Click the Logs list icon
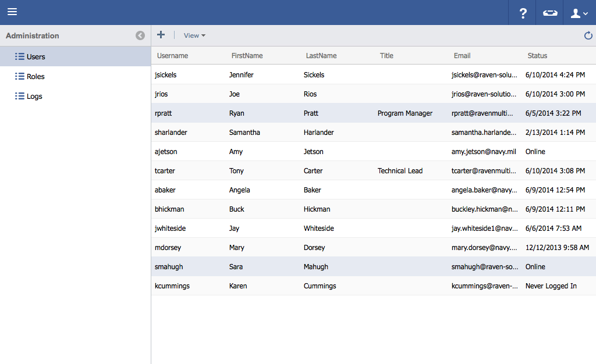Viewport: 596px width, 364px height. 19,96
